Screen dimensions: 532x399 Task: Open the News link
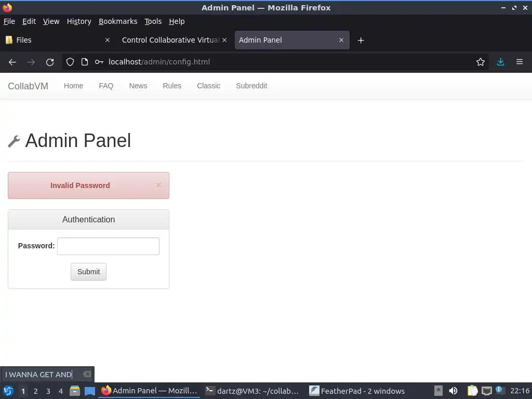tap(138, 86)
